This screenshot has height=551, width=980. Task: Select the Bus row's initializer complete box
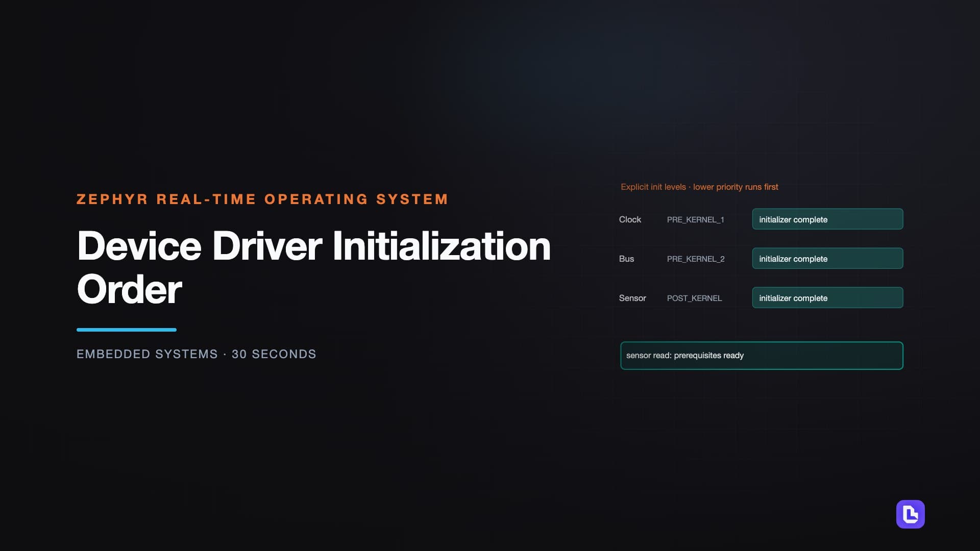click(827, 258)
